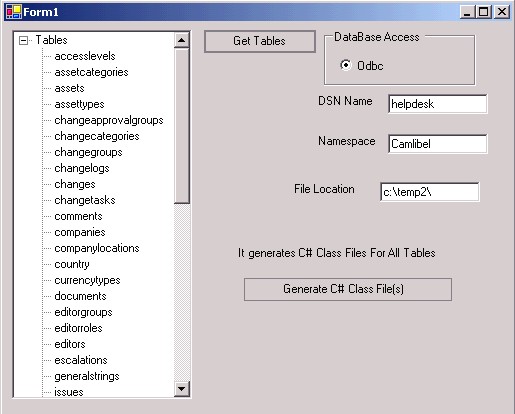Screen dimensions: 515x414
Task: Close the Form1 window
Action: (x=502, y=12)
